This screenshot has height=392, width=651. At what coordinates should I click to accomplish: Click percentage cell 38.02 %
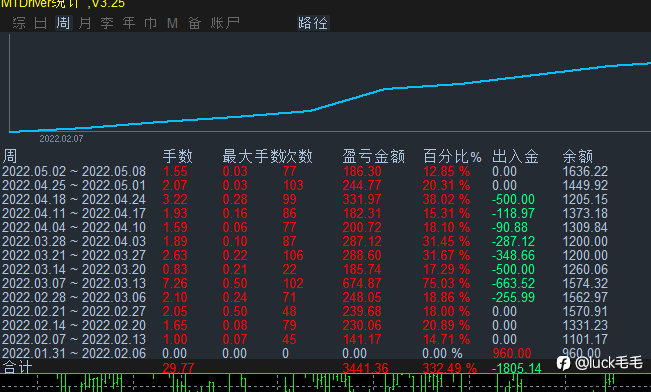click(x=446, y=199)
